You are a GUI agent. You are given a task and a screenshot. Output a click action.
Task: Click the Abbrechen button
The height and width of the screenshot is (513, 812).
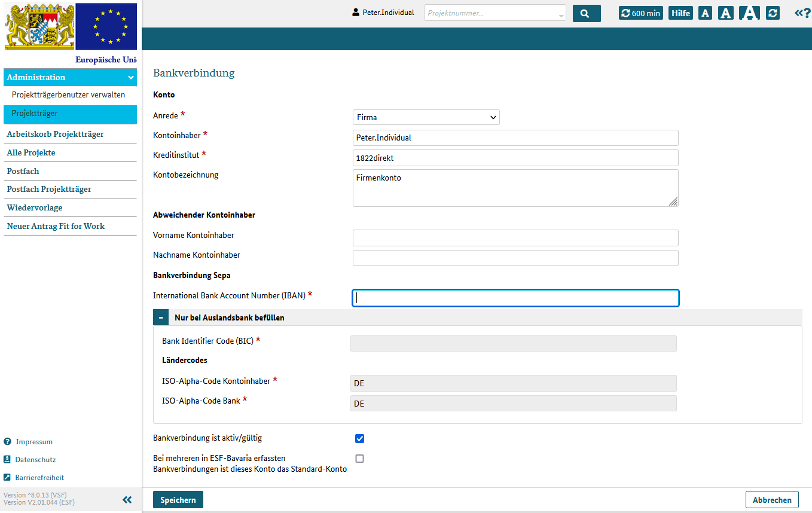pos(772,500)
